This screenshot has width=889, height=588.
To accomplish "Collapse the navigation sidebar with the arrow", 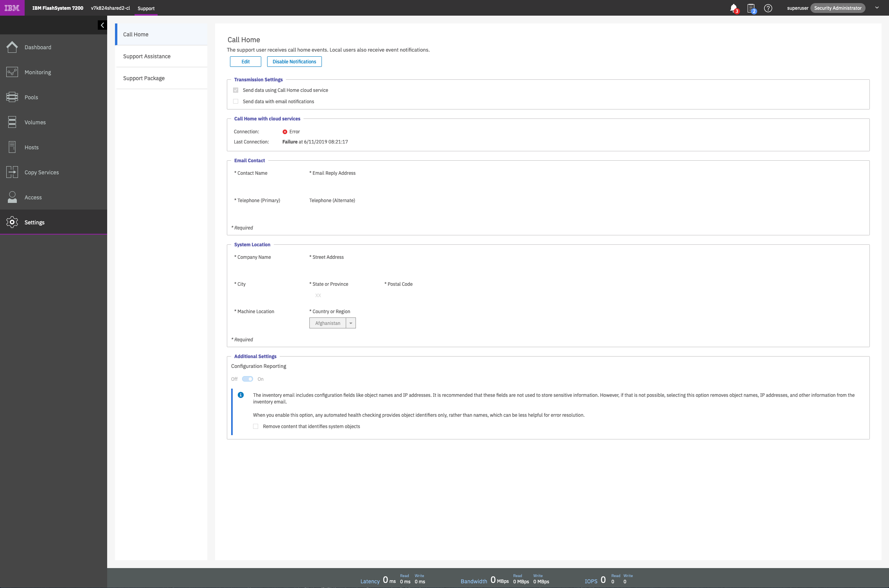I will click(102, 25).
